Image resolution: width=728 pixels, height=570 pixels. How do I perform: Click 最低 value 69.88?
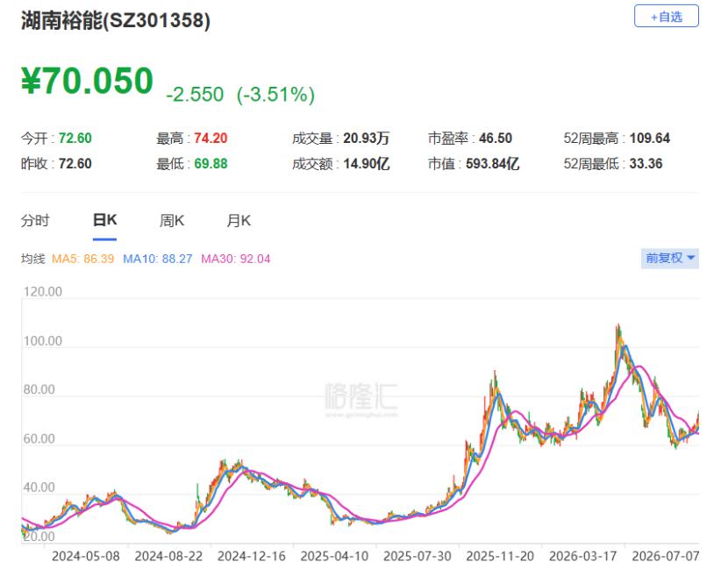point(211,164)
